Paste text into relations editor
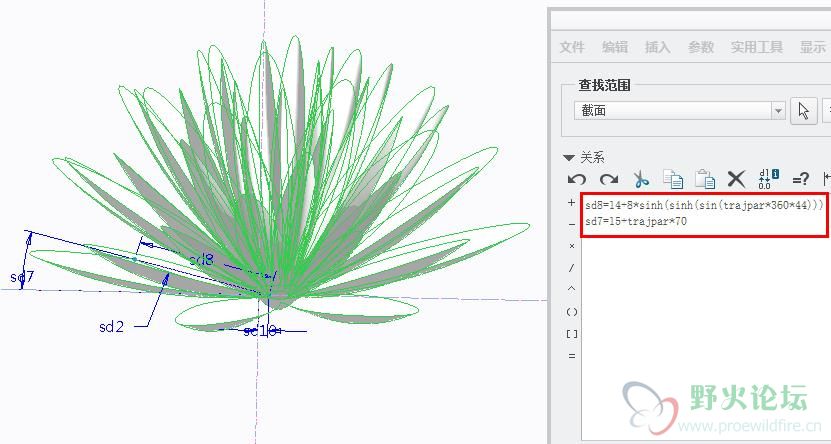The image size is (831, 444). 705,179
